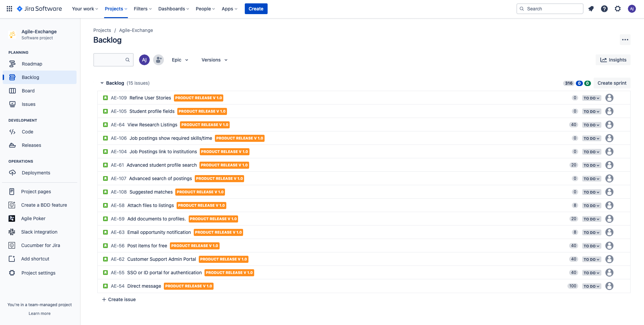The width and height of the screenshot is (644, 325).
Task: Change status of AE-109 from TO DO
Action: [591, 98]
